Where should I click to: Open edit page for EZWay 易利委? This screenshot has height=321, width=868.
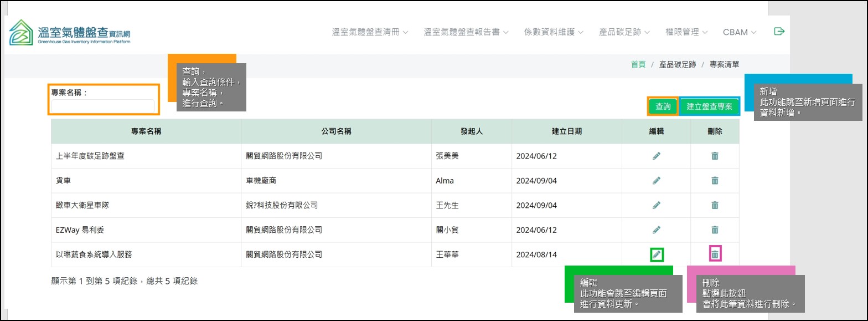656,230
